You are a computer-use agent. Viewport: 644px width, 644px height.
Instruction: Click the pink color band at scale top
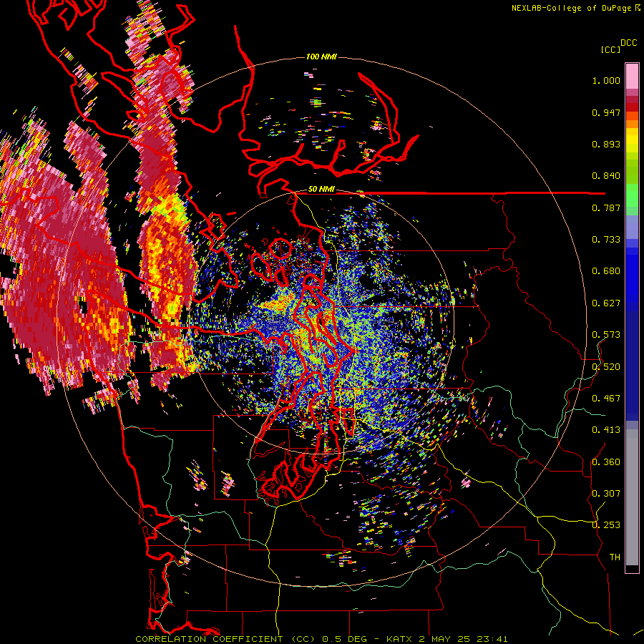pos(632,76)
